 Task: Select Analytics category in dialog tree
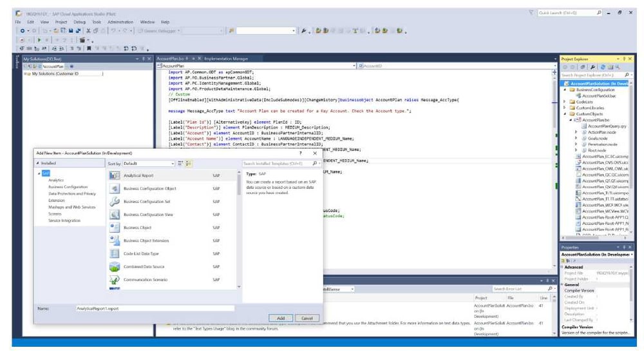(56, 180)
